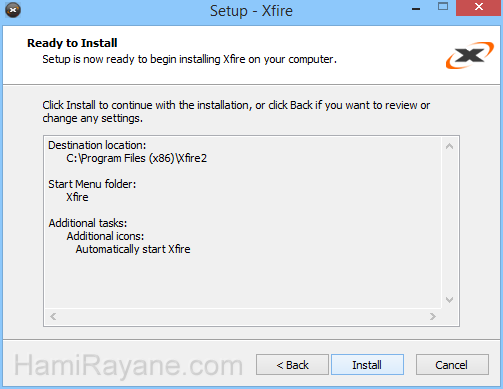Click the horizontal scroll right arrow

point(433,316)
